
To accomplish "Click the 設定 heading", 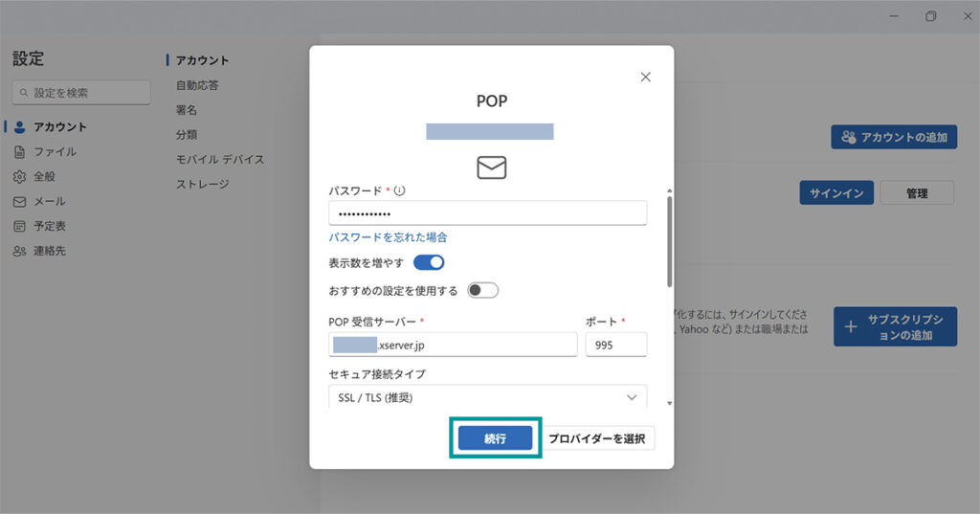I will click(x=28, y=58).
